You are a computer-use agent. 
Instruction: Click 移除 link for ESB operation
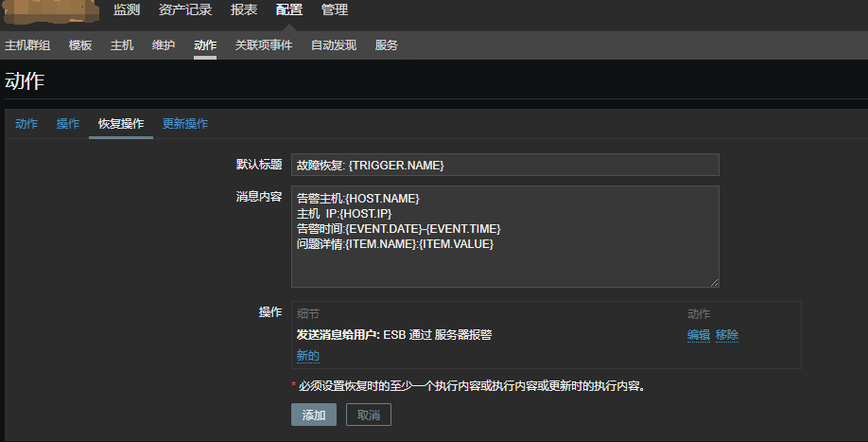point(727,335)
